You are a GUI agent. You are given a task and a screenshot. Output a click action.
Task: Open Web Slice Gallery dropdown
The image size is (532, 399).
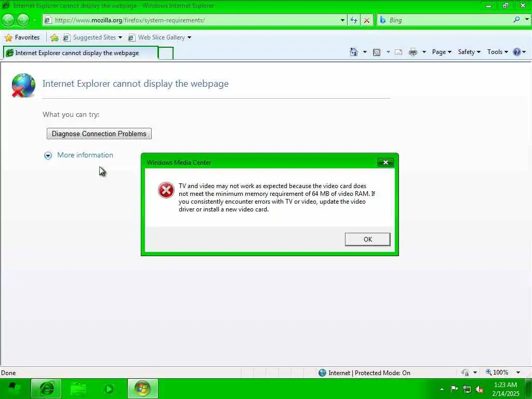[159, 37]
